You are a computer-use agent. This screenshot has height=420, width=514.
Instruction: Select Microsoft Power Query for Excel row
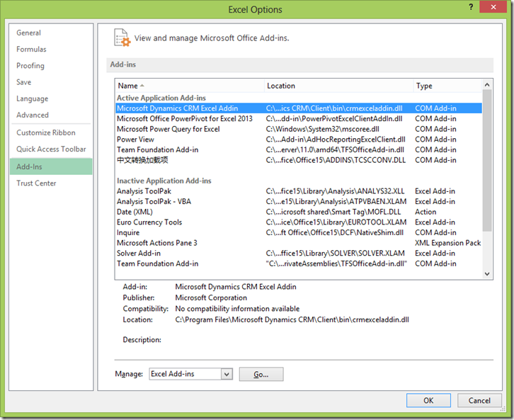click(x=299, y=129)
